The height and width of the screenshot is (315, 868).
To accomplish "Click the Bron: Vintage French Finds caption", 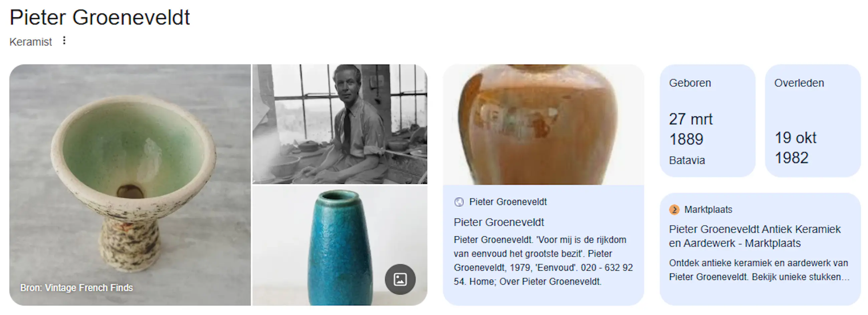I will coord(76,288).
